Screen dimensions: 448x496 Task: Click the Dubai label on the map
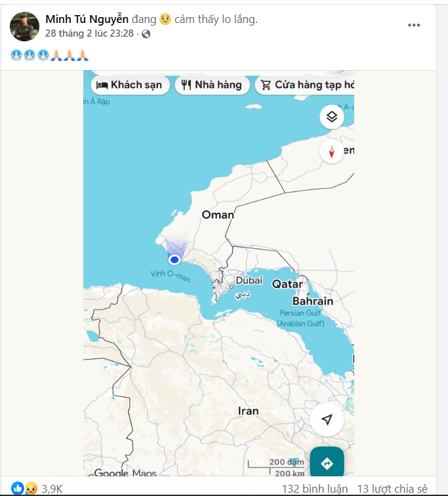click(249, 280)
